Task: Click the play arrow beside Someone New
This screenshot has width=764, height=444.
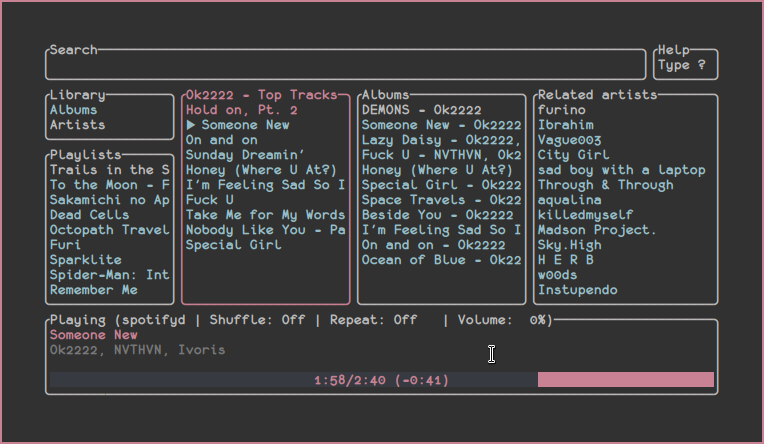Action: click(191, 125)
